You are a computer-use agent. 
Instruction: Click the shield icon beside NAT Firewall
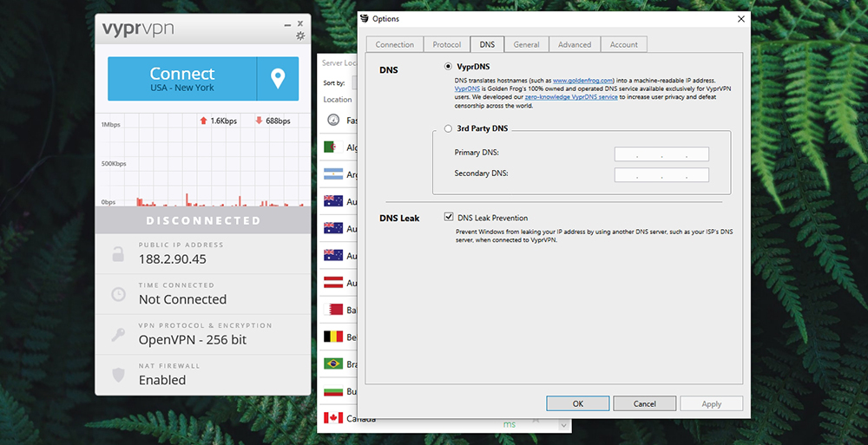[118, 375]
